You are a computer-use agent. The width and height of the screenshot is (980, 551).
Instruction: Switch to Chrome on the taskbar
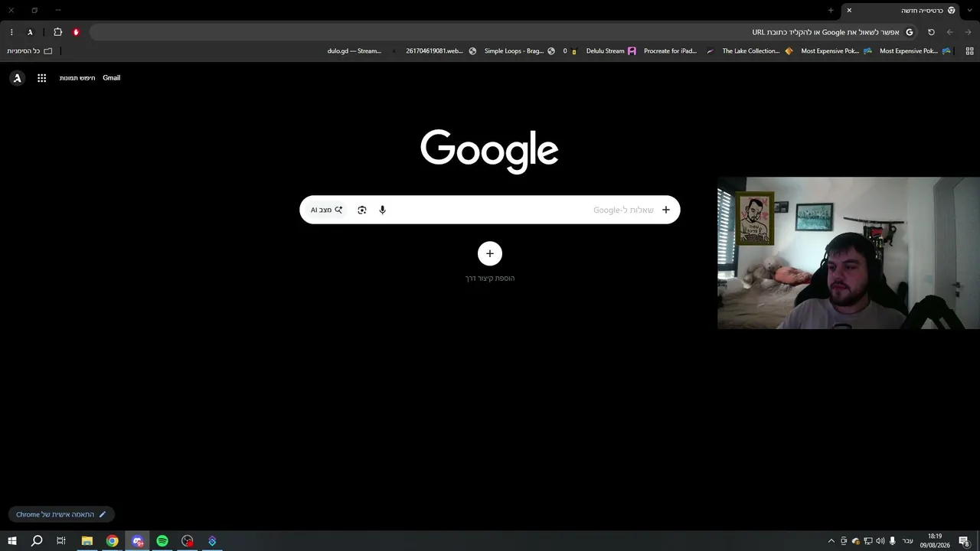[x=113, y=541]
